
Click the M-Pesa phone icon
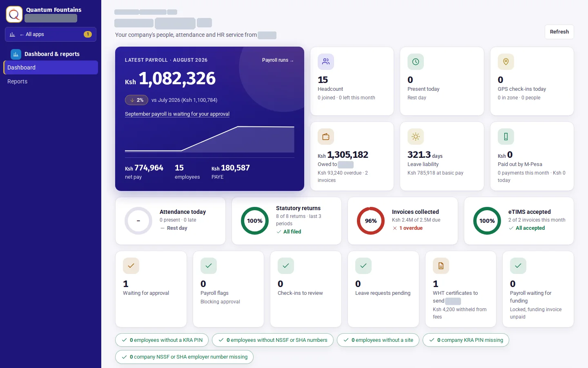click(x=506, y=137)
